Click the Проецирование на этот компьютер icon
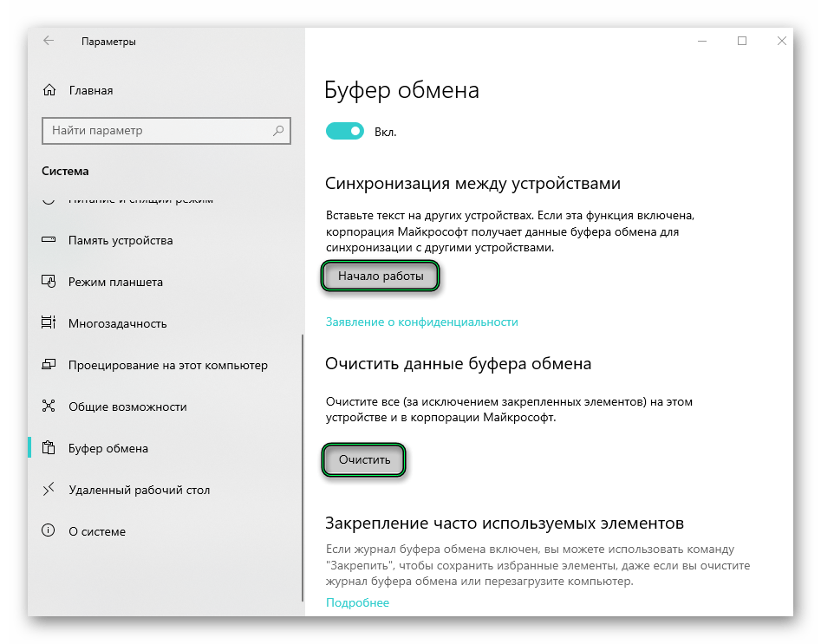 (x=49, y=365)
